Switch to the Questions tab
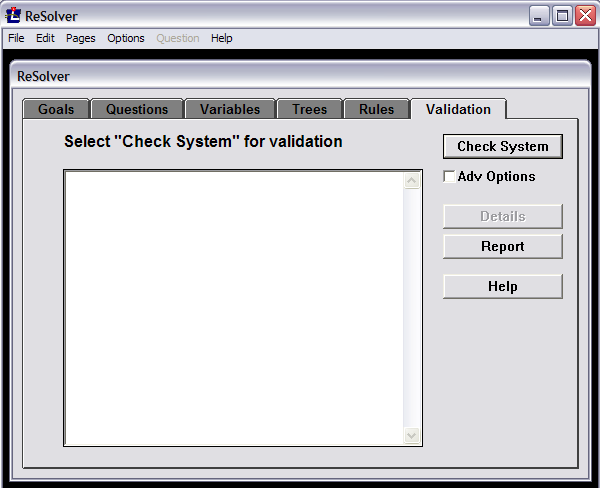 [x=137, y=109]
